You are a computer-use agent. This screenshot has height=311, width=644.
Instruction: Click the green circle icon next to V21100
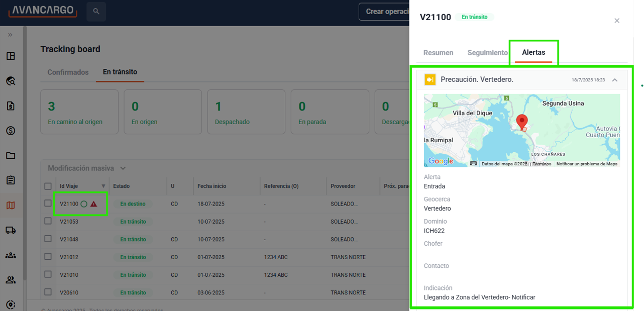tap(84, 204)
